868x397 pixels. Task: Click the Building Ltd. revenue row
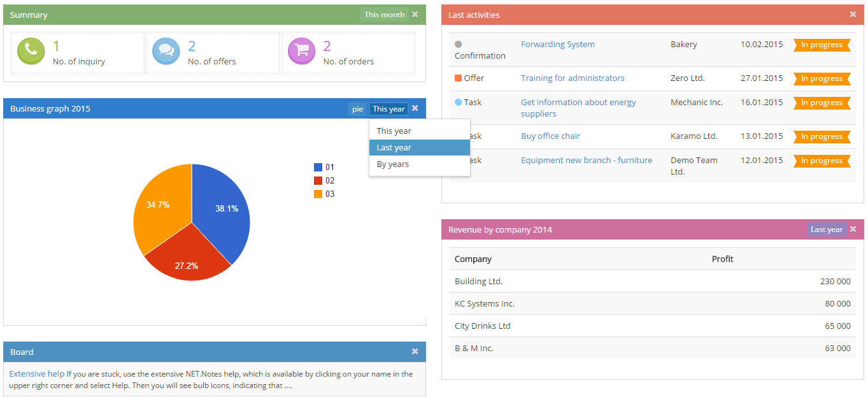click(x=652, y=282)
